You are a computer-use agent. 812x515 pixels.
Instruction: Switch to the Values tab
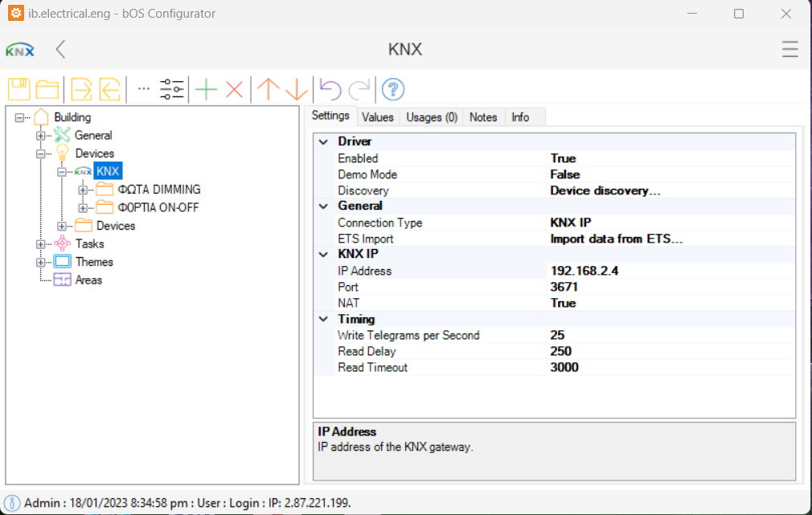(377, 117)
